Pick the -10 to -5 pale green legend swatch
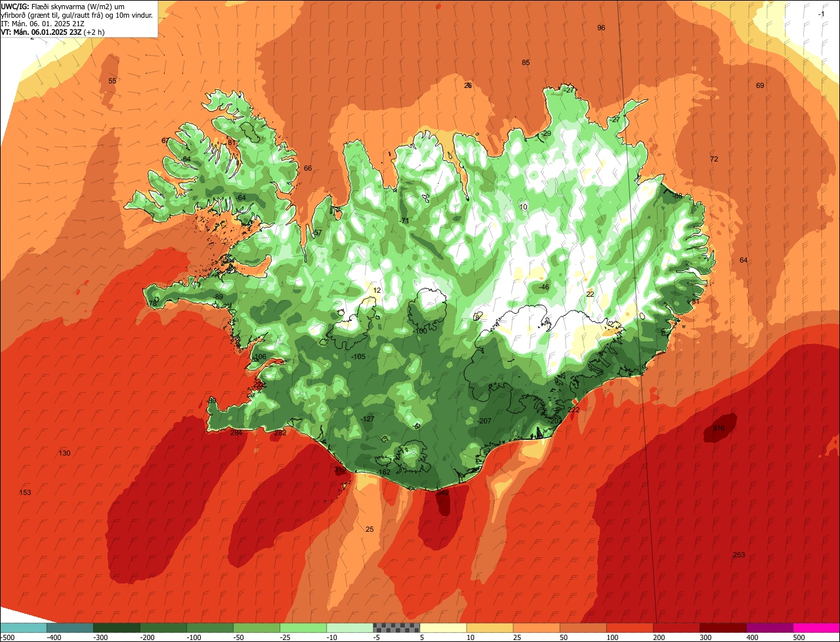The height and width of the screenshot is (642, 840). tap(349, 628)
